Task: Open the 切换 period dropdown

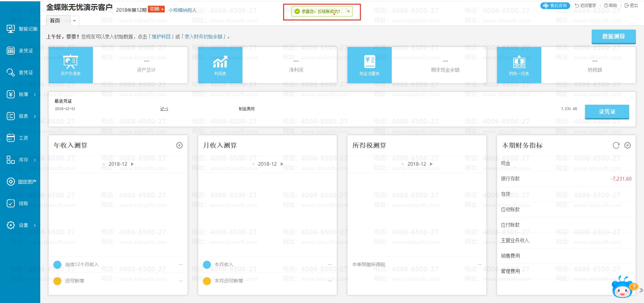Action: tap(156, 9)
